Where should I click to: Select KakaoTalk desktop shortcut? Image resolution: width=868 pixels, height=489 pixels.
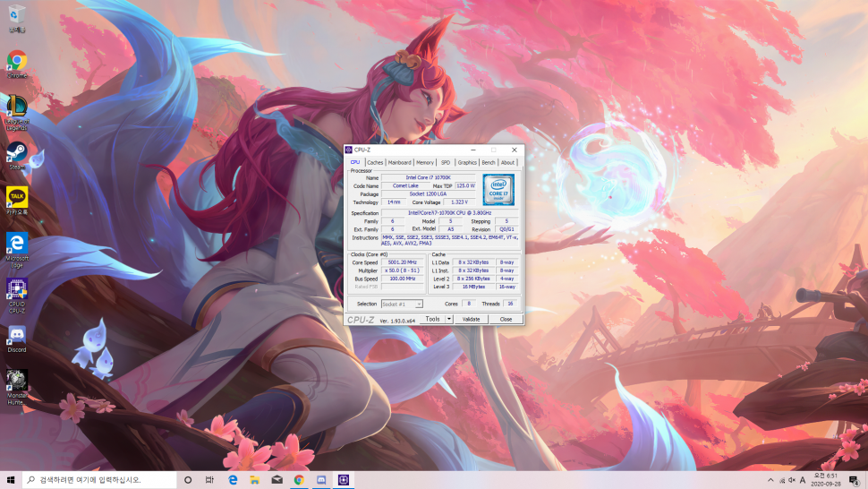(17, 201)
